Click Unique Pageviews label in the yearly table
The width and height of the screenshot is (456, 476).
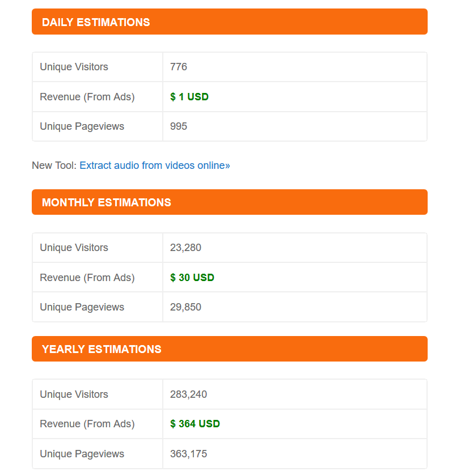coord(82,454)
